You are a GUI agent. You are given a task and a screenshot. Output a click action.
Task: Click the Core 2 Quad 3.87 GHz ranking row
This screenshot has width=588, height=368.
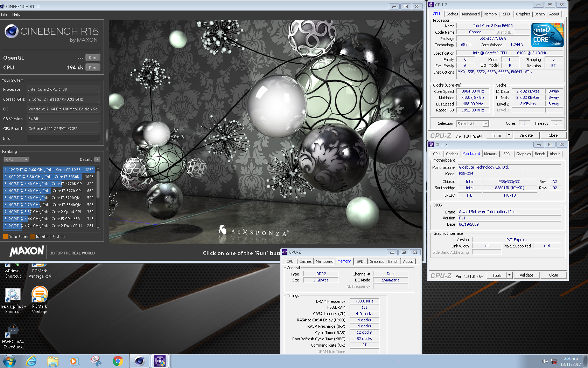[x=49, y=212]
